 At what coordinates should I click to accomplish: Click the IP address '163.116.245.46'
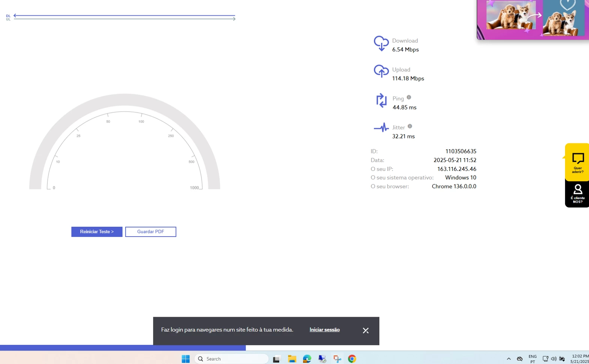pyautogui.click(x=457, y=169)
